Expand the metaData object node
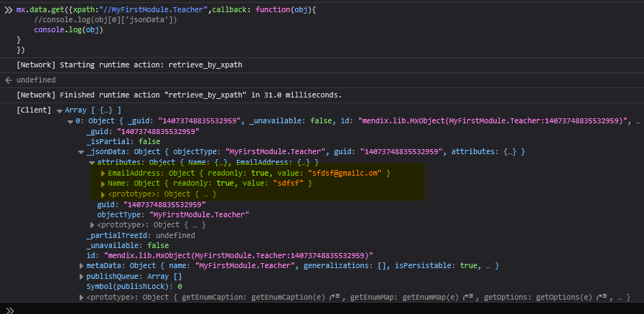The height and width of the screenshot is (314, 644). coord(81,266)
